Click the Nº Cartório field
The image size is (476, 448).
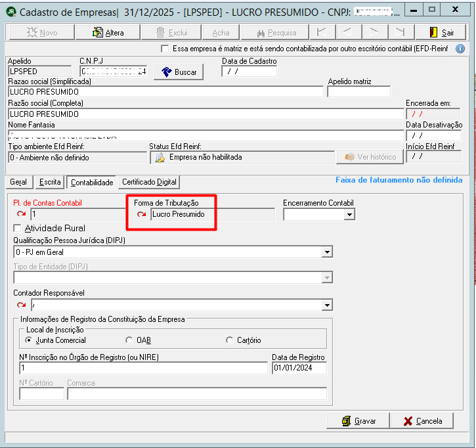[x=42, y=394]
